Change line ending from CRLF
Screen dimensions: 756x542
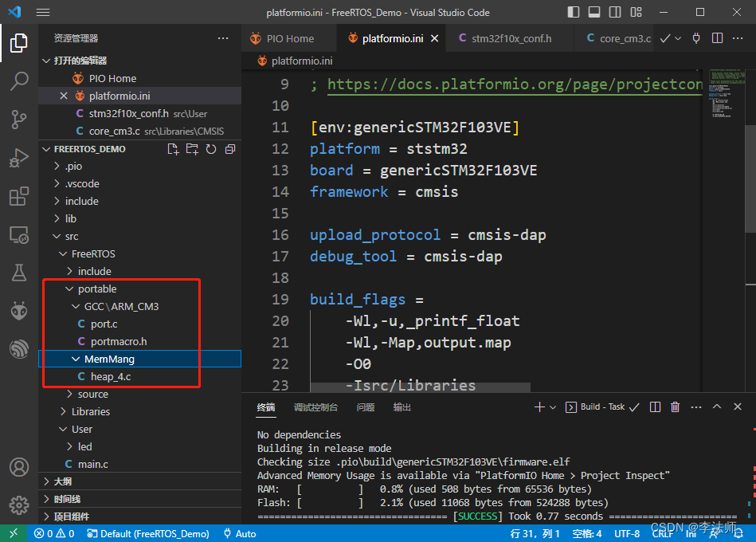click(662, 533)
